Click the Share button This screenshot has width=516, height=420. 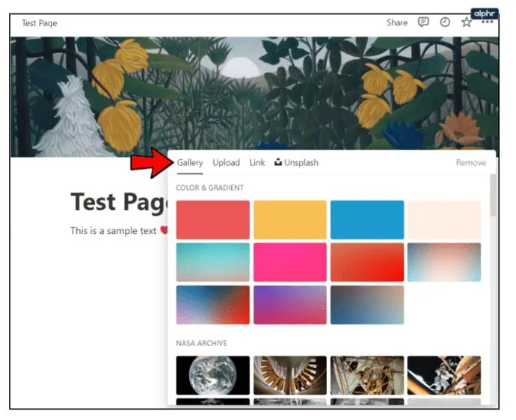(x=397, y=22)
